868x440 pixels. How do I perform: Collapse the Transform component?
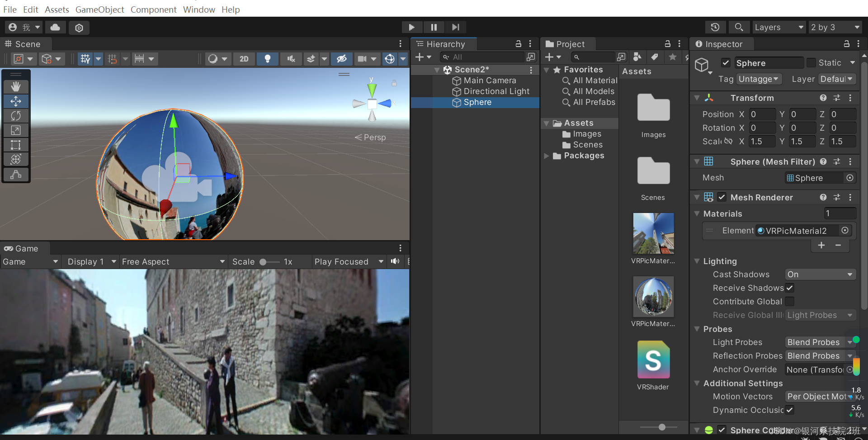click(x=697, y=98)
